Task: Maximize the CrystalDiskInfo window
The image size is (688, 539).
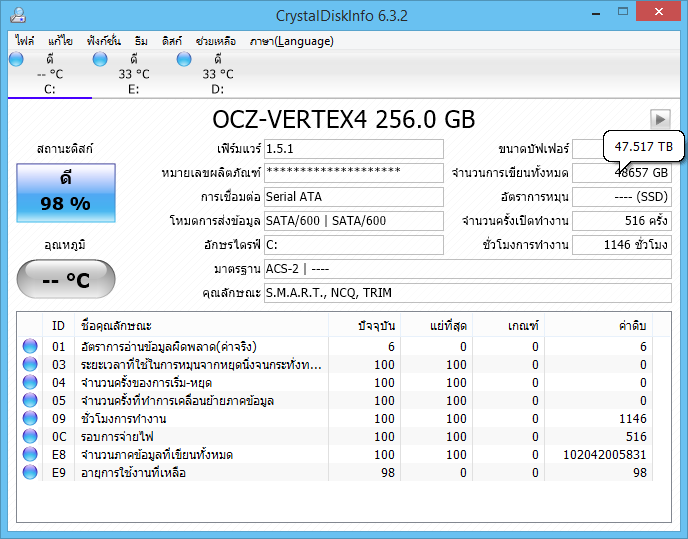Action: pyautogui.click(x=623, y=12)
